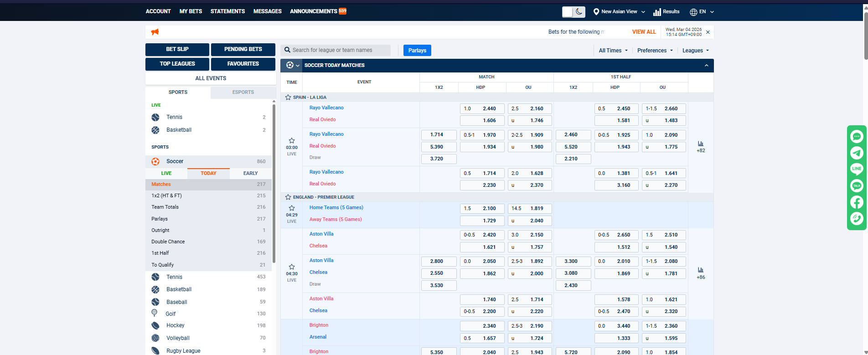Click the VIEW ALL announcements link
Screen dimensions: 868x355
point(644,32)
